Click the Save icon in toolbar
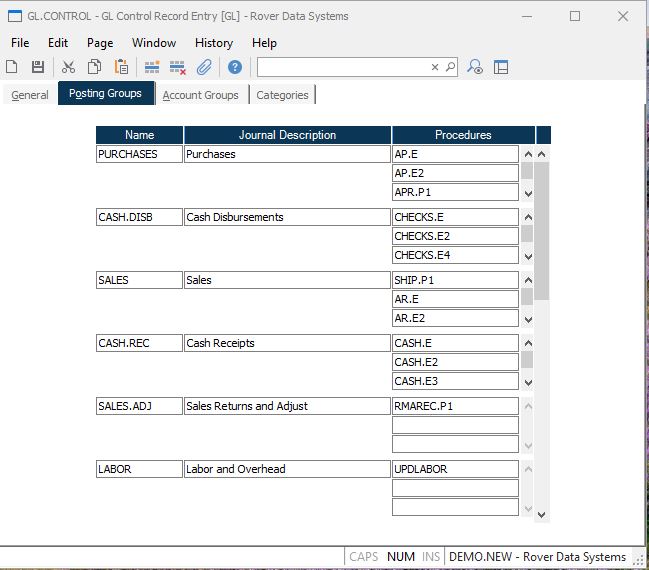The width and height of the screenshot is (649, 570). (x=38, y=67)
